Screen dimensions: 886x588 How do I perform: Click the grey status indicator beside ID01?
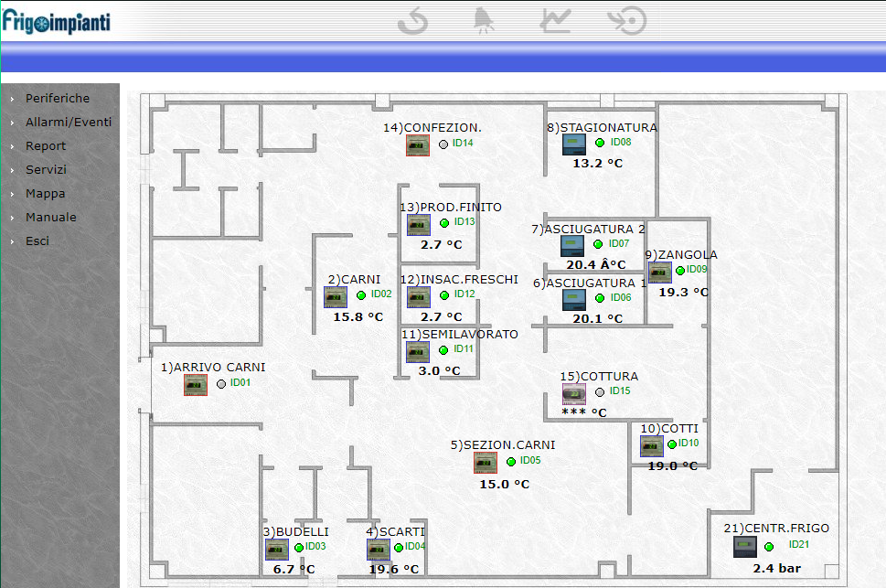[x=220, y=384]
